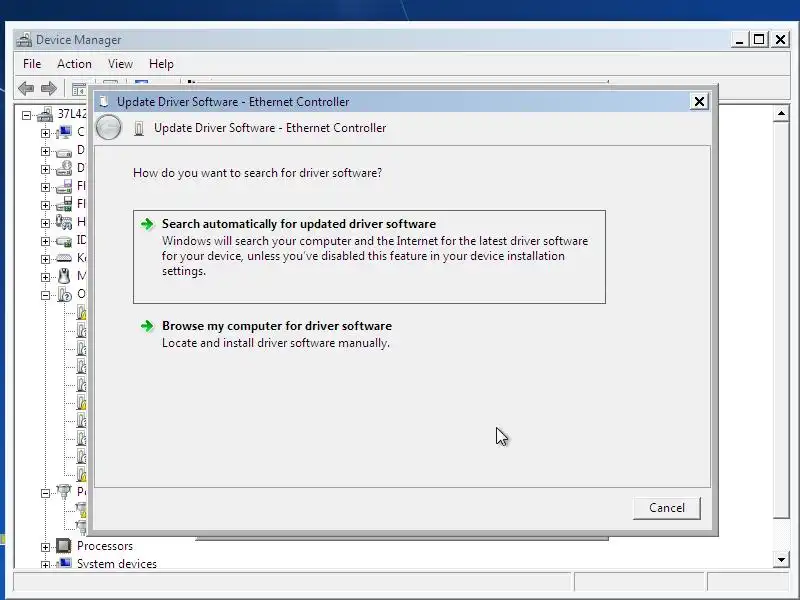Screen dimensions: 800x600
Task: Select the Processors chip icon
Action: 64,545
